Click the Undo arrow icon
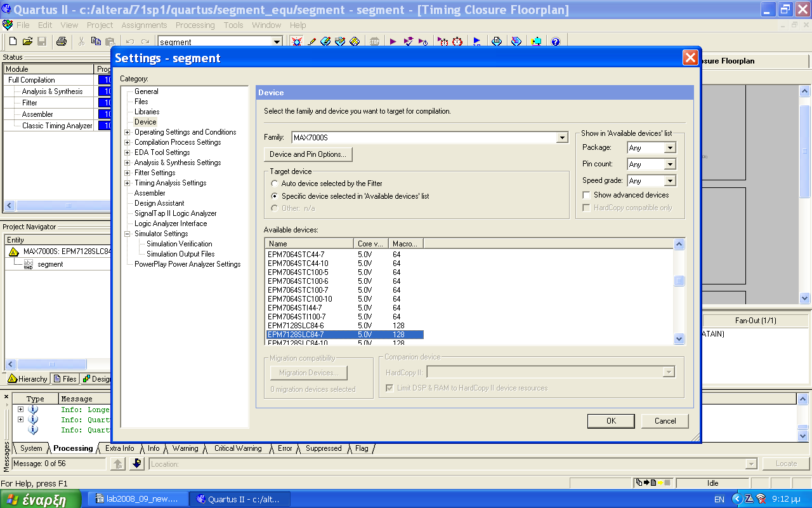 pyautogui.click(x=129, y=42)
